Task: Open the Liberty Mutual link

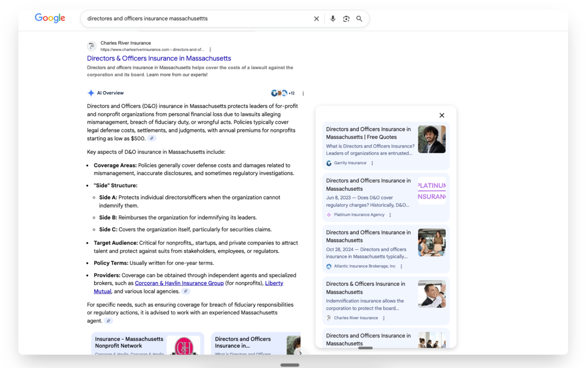Action: coord(274,283)
